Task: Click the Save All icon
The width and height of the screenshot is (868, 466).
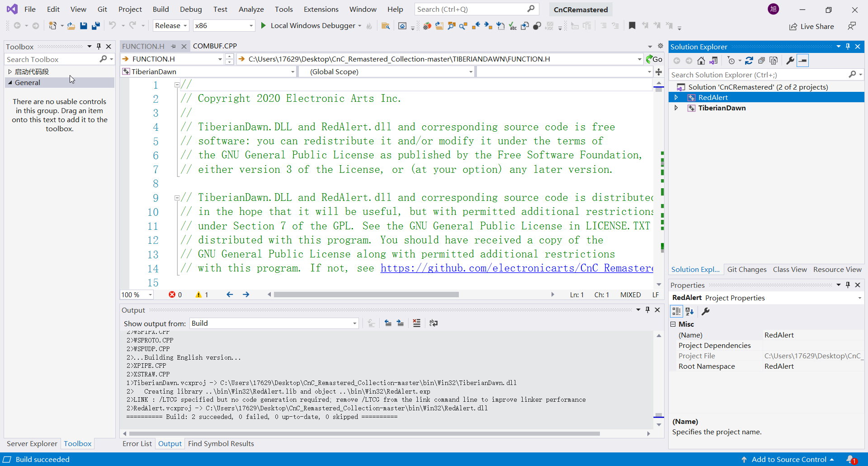Action: [x=96, y=26]
